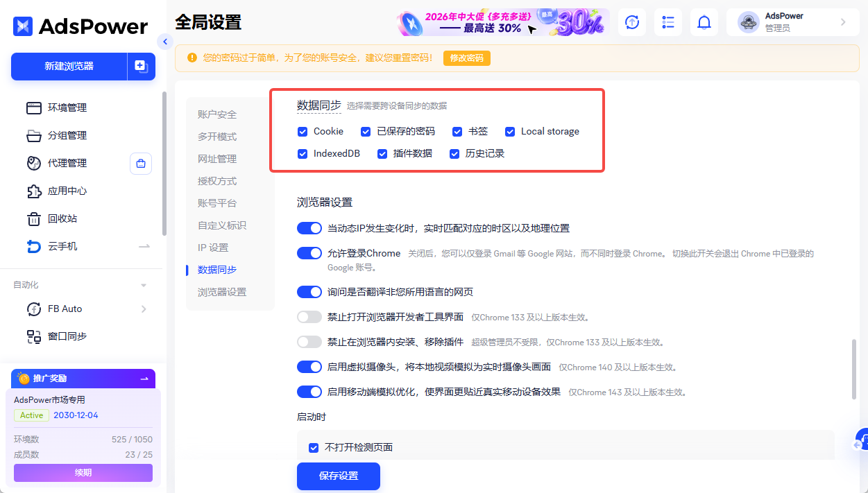Image resolution: width=868 pixels, height=493 pixels.
Task: Uncheck Local storage checkbox
Action: click(x=510, y=131)
